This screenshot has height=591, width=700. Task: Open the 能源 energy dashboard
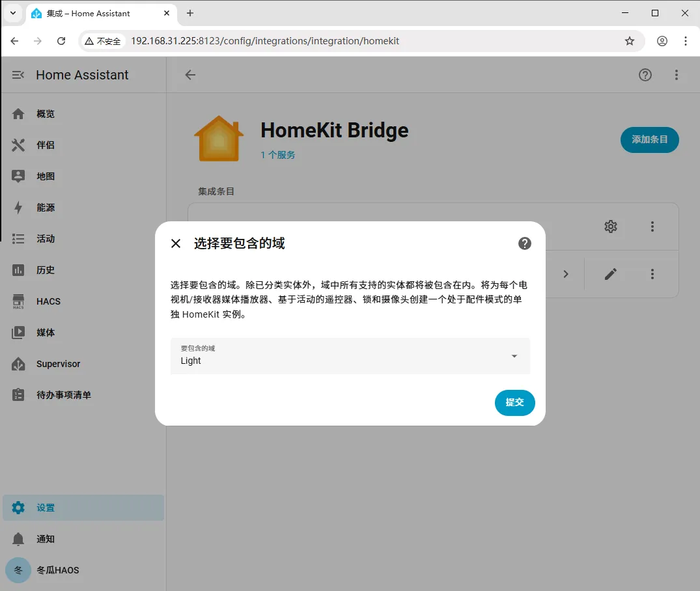83,208
